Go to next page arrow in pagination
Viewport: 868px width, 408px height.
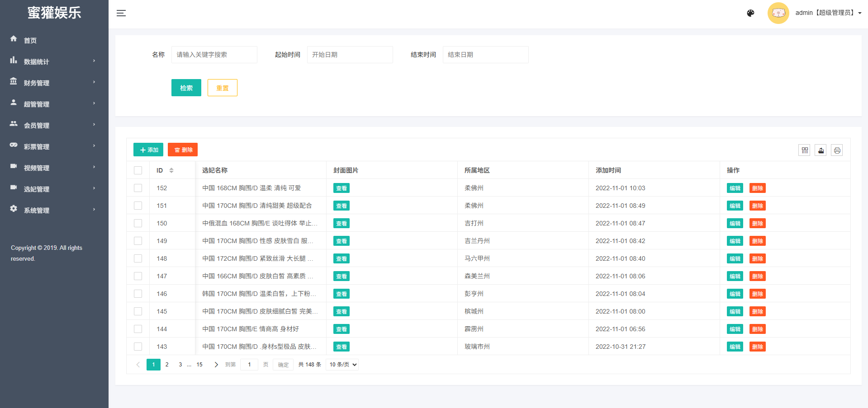click(x=216, y=365)
